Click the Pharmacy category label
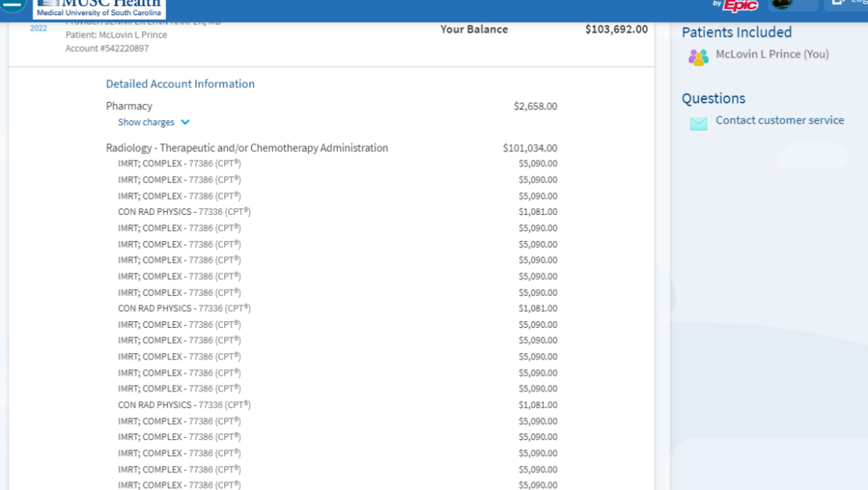 tap(129, 106)
